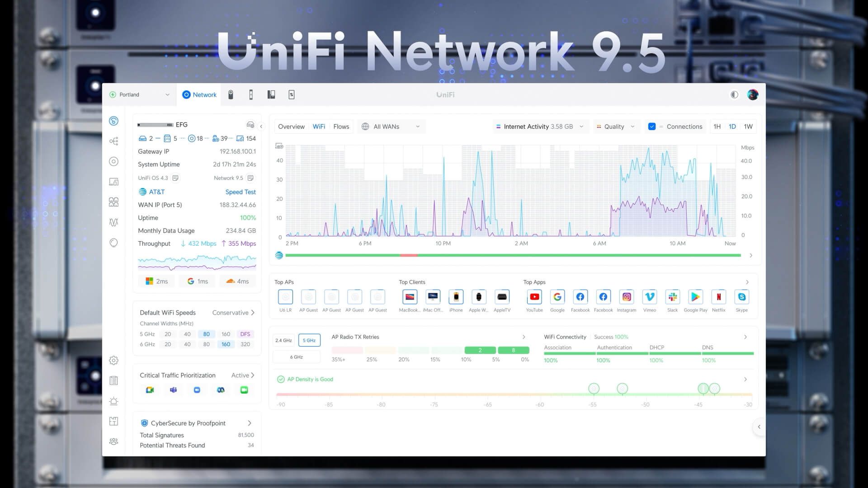Select the network Topology icon in sidebar

[113, 141]
